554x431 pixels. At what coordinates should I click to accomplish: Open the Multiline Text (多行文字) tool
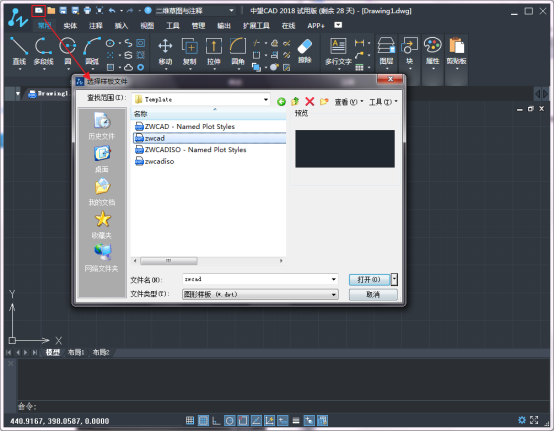(338, 52)
